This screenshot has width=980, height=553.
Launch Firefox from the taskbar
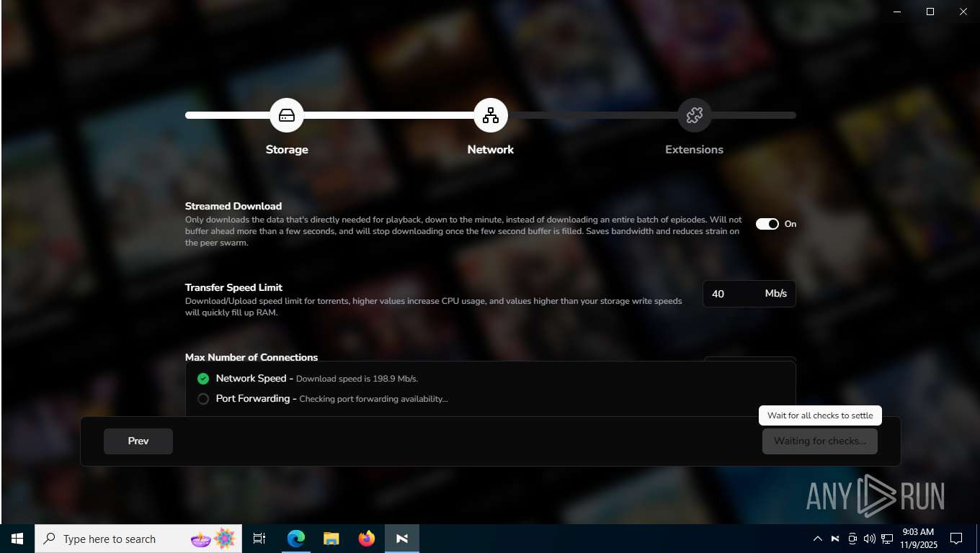pyautogui.click(x=367, y=539)
